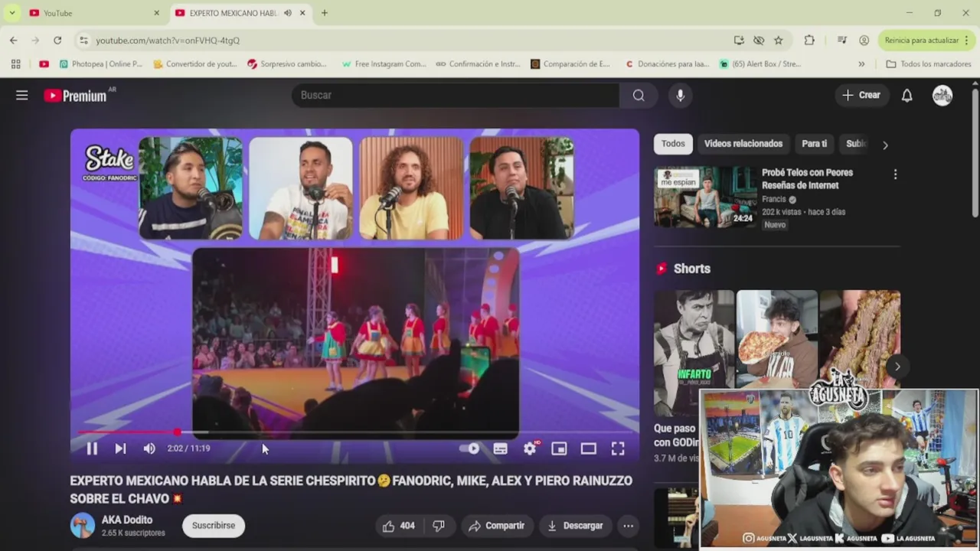Open Convertidor de yout... bookmark

[x=195, y=64]
